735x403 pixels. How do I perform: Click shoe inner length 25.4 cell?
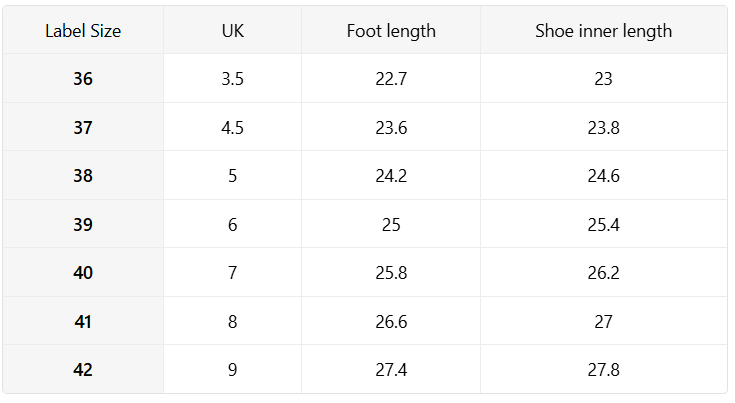pyautogui.click(x=603, y=225)
